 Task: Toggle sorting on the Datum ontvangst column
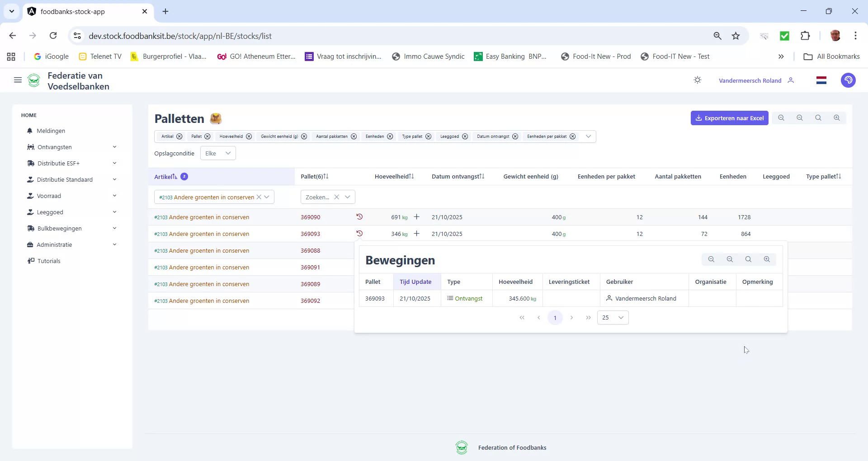(482, 176)
